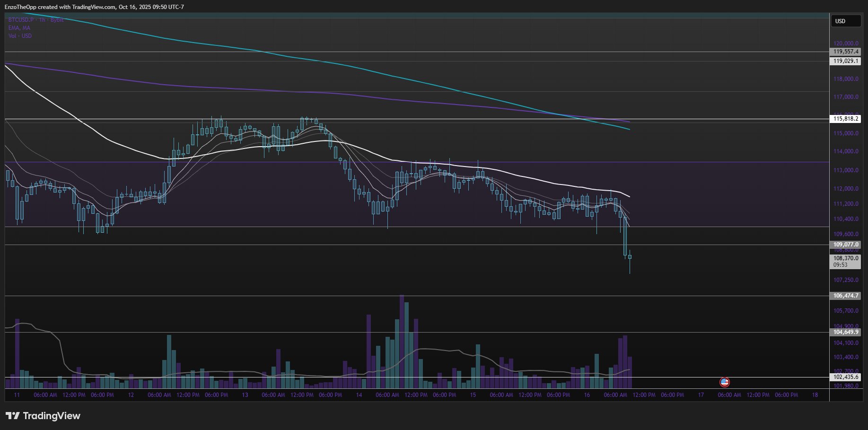Select the EMA, MA indicator legend

click(19, 28)
